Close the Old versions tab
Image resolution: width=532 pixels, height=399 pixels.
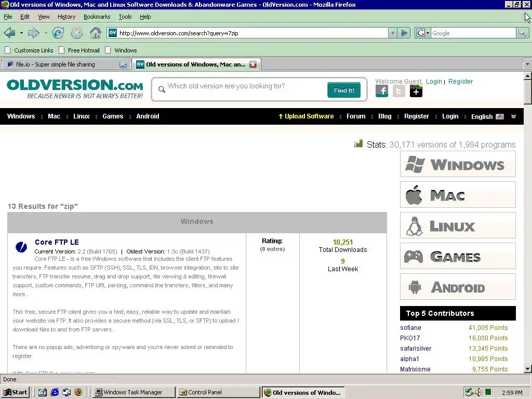tap(253, 64)
